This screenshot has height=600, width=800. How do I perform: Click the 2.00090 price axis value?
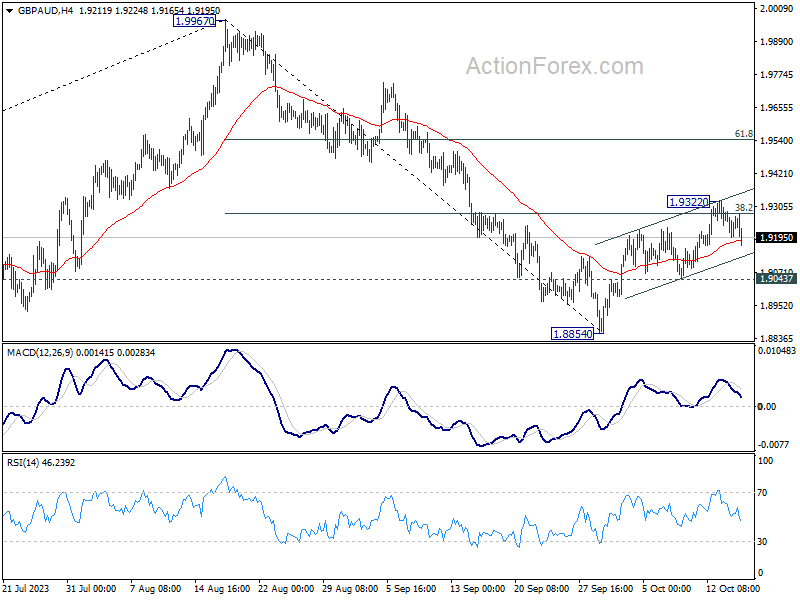[x=777, y=9]
